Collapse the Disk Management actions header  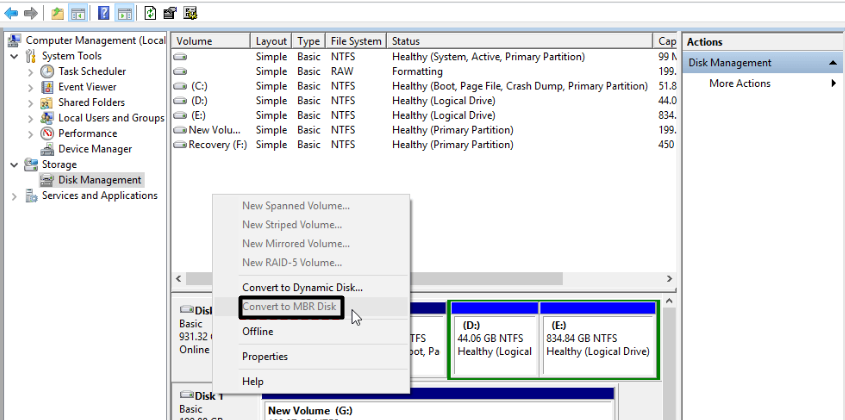(x=834, y=63)
